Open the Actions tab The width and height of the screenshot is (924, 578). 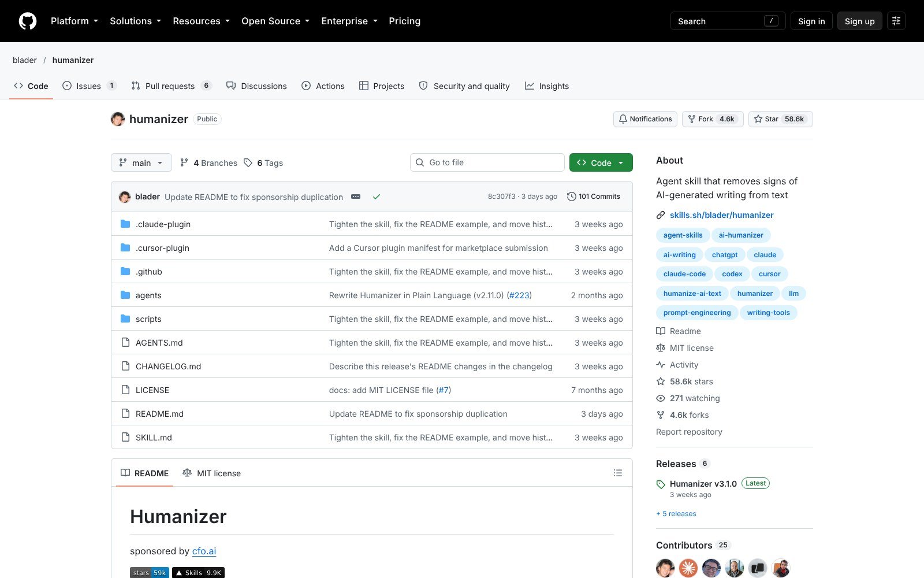(x=323, y=86)
